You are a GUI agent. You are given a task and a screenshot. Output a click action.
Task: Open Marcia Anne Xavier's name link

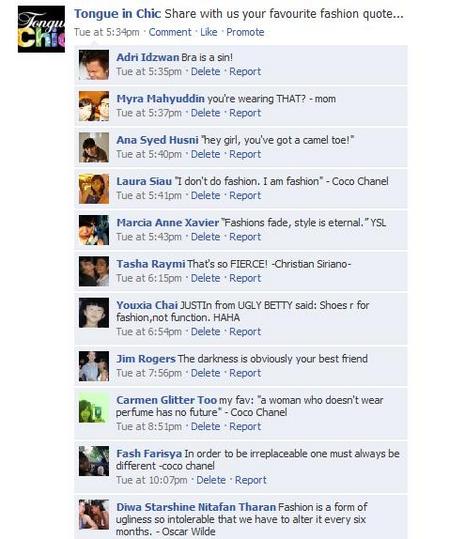[x=168, y=223]
